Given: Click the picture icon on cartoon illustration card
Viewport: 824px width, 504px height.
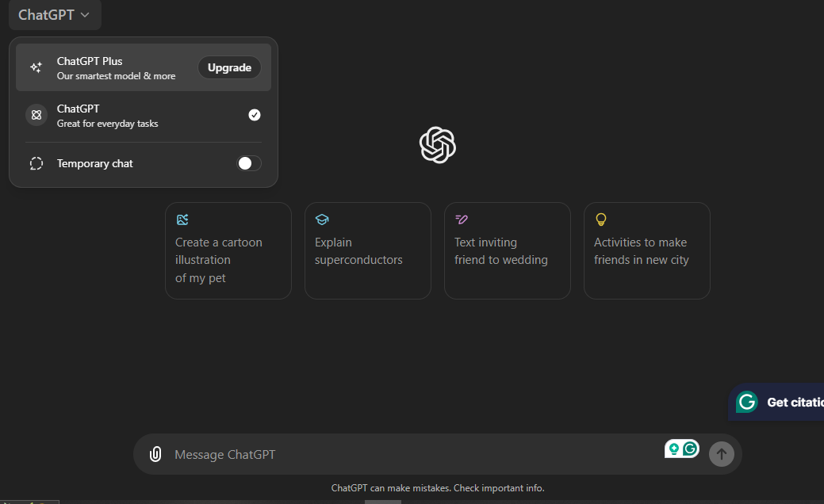Looking at the screenshot, I should pos(182,220).
